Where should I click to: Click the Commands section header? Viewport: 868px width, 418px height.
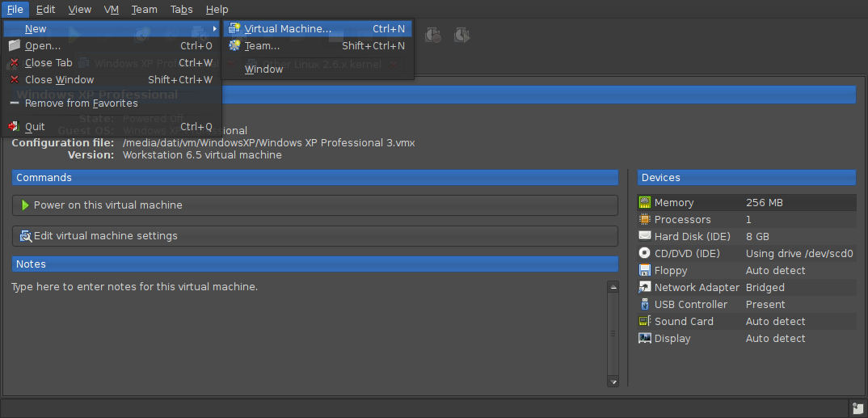point(315,178)
